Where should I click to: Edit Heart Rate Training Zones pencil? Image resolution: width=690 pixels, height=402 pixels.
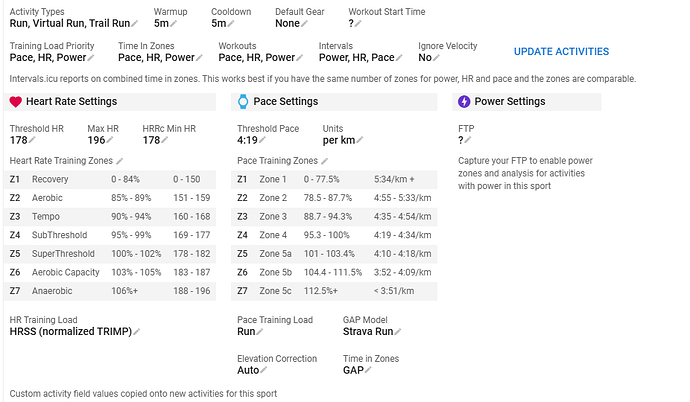click(x=121, y=160)
